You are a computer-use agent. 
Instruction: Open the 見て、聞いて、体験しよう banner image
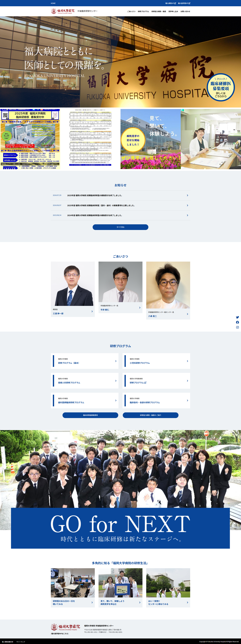(150, 139)
